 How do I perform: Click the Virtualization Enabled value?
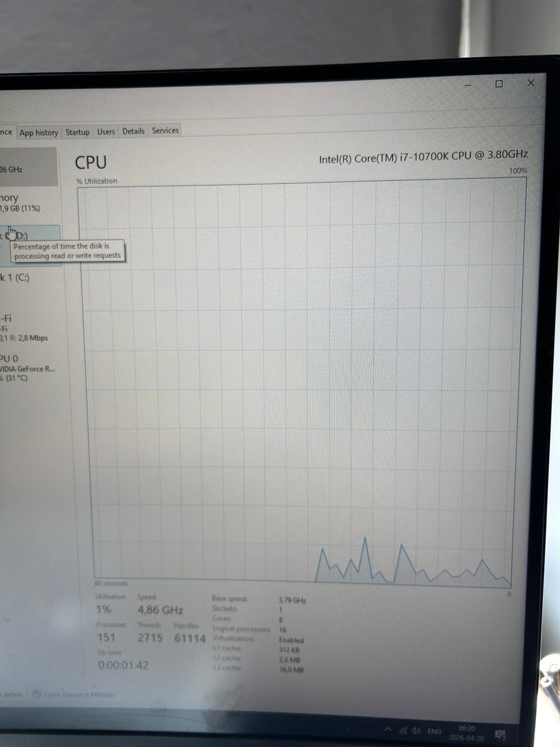coord(291,640)
